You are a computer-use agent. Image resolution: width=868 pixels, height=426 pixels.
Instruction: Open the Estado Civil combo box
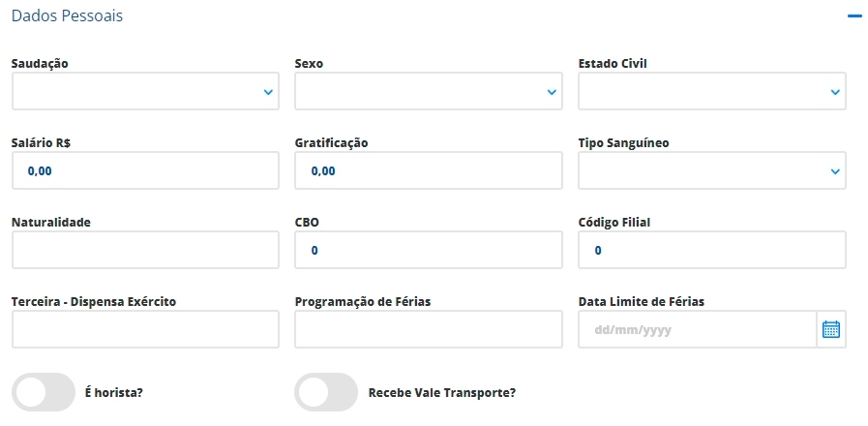click(712, 91)
